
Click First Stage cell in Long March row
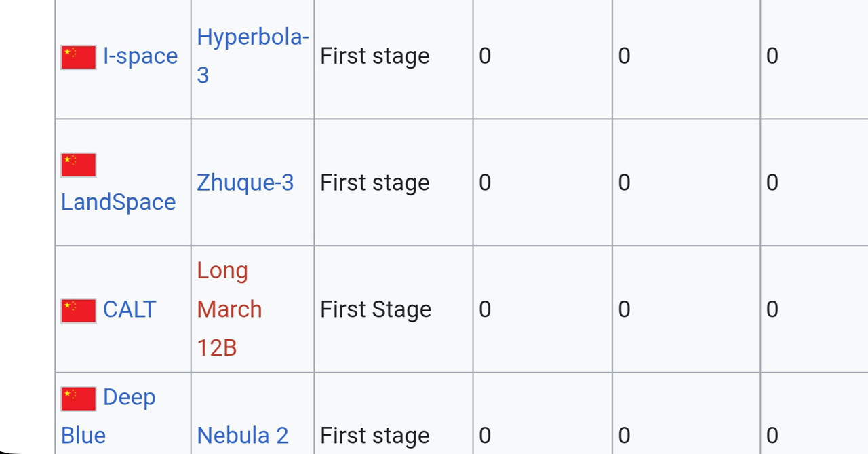point(376,309)
